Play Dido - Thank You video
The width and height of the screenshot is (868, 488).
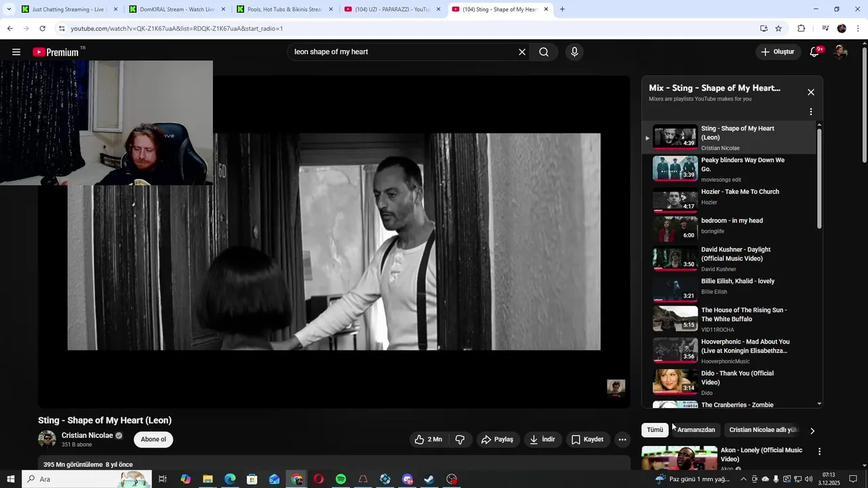point(729,382)
